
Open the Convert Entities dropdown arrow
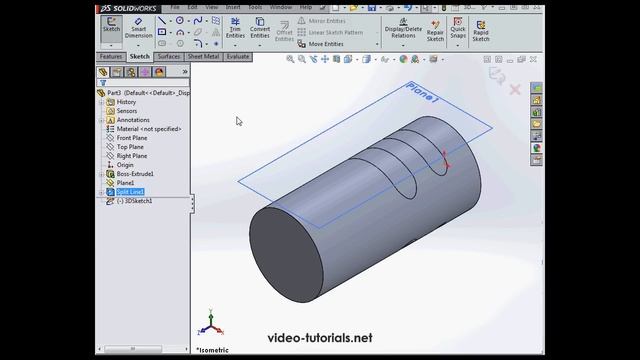pyautogui.click(x=260, y=45)
